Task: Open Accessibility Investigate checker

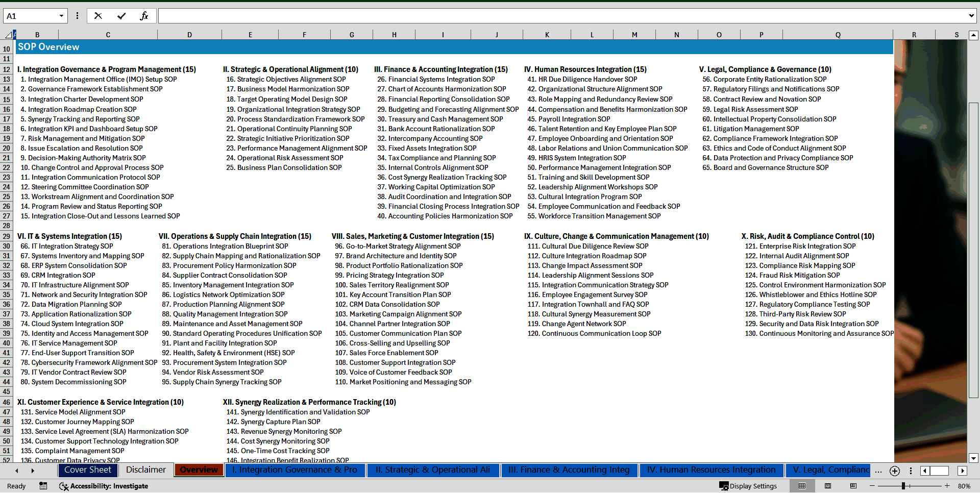Action: [104, 486]
